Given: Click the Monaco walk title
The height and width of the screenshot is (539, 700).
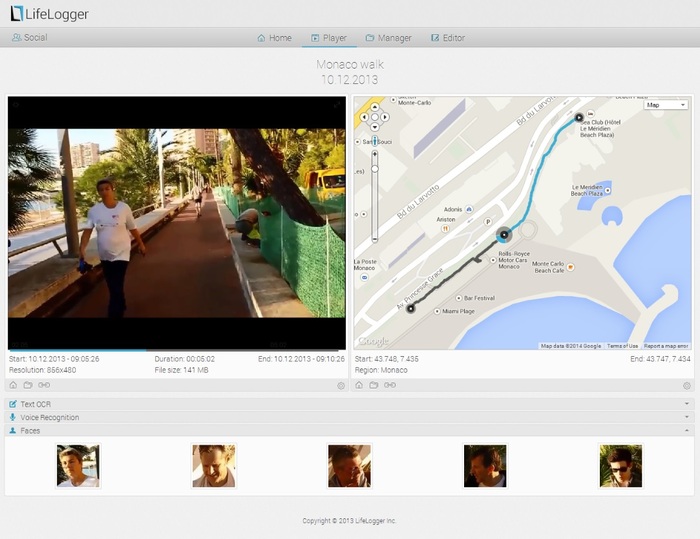Looking at the screenshot, I should 350,65.
